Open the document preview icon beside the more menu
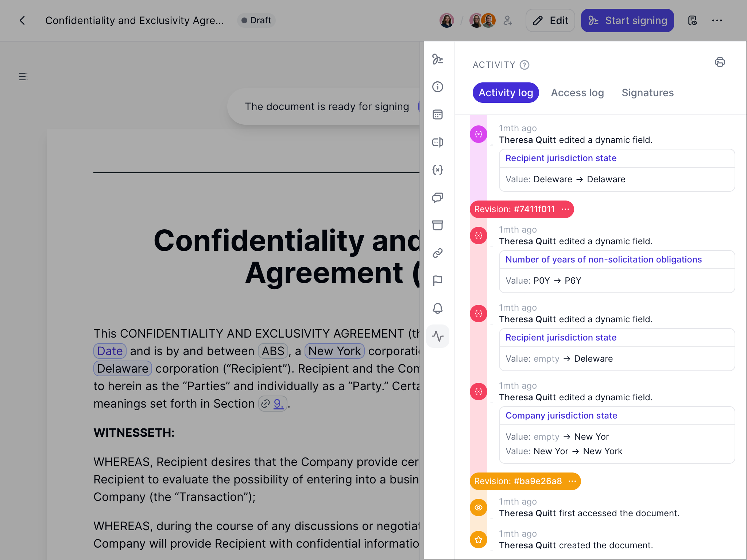 pos(692,20)
